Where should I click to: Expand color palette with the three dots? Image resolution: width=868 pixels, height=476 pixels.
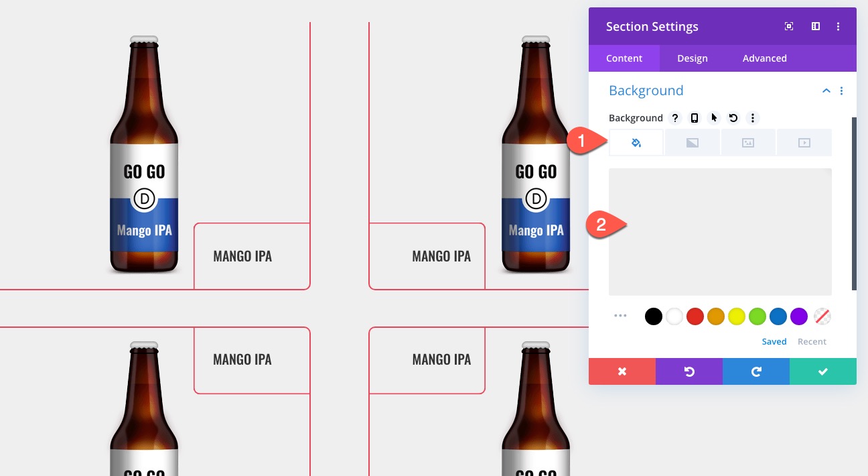tap(620, 316)
